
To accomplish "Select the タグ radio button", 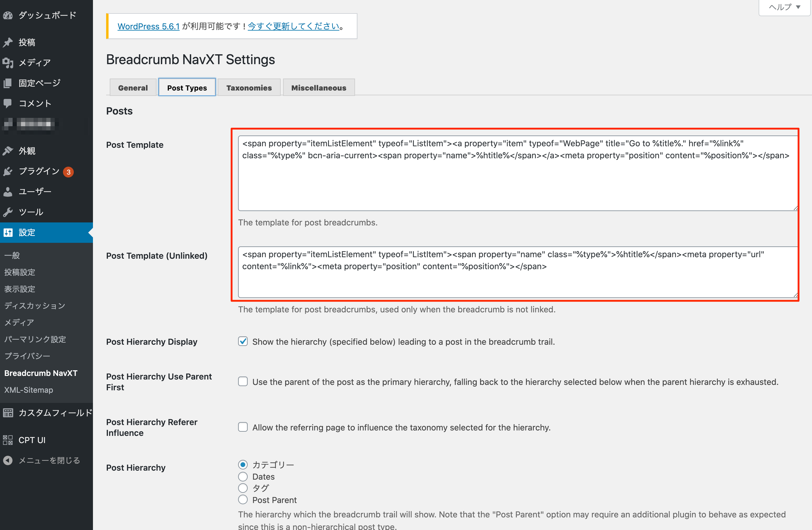I will pyautogui.click(x=243, y=488).
